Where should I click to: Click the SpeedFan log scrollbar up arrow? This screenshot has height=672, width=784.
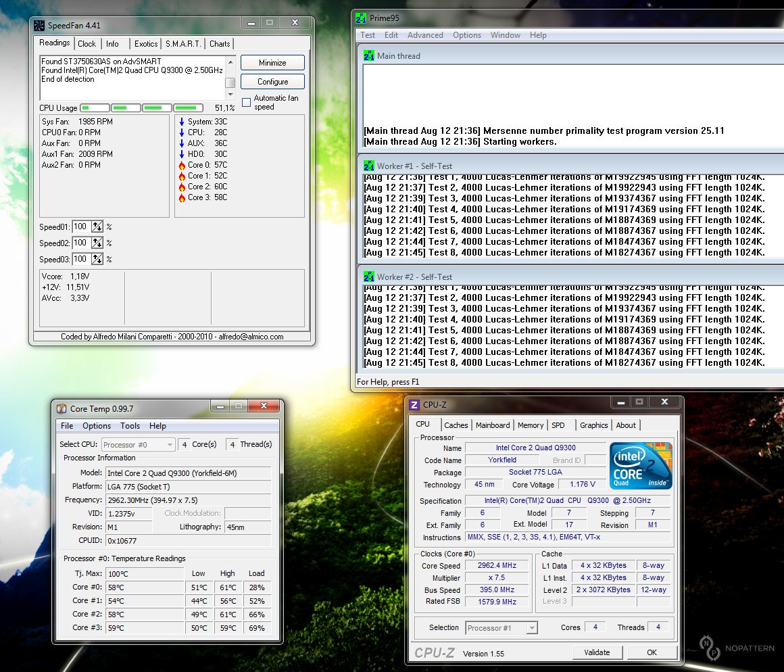(230, 62)
